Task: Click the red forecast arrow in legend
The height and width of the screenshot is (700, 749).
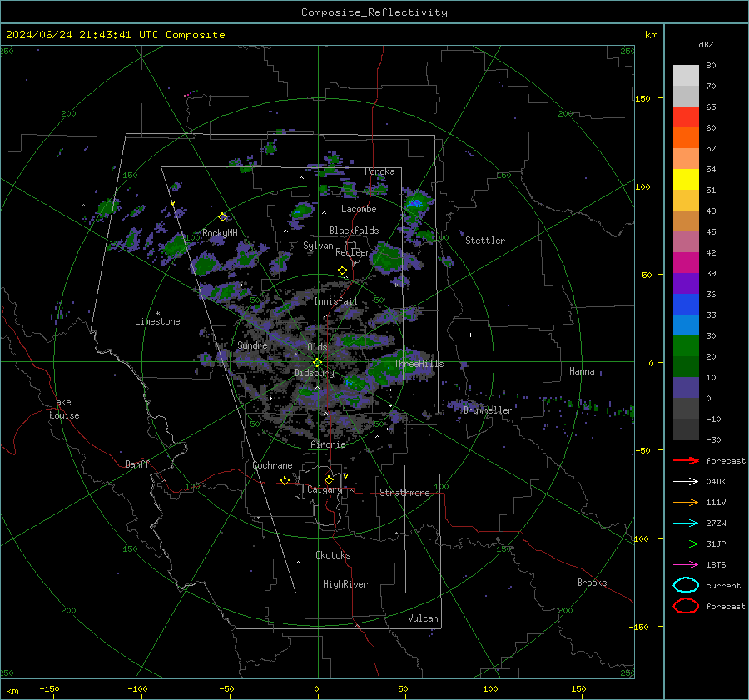Action: click(x=686, y=460)
